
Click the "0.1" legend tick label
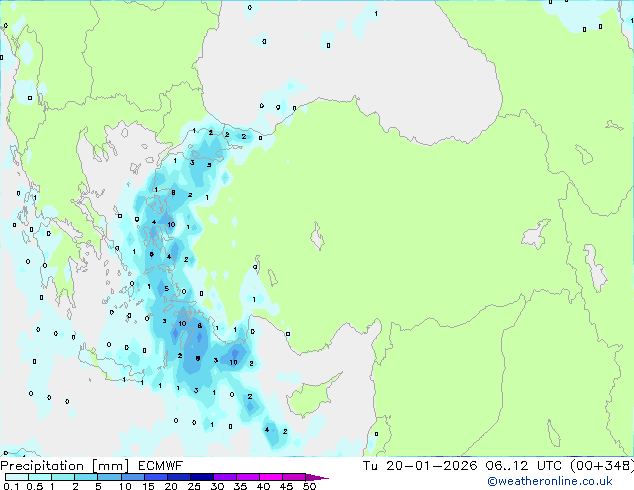point(11,486)
